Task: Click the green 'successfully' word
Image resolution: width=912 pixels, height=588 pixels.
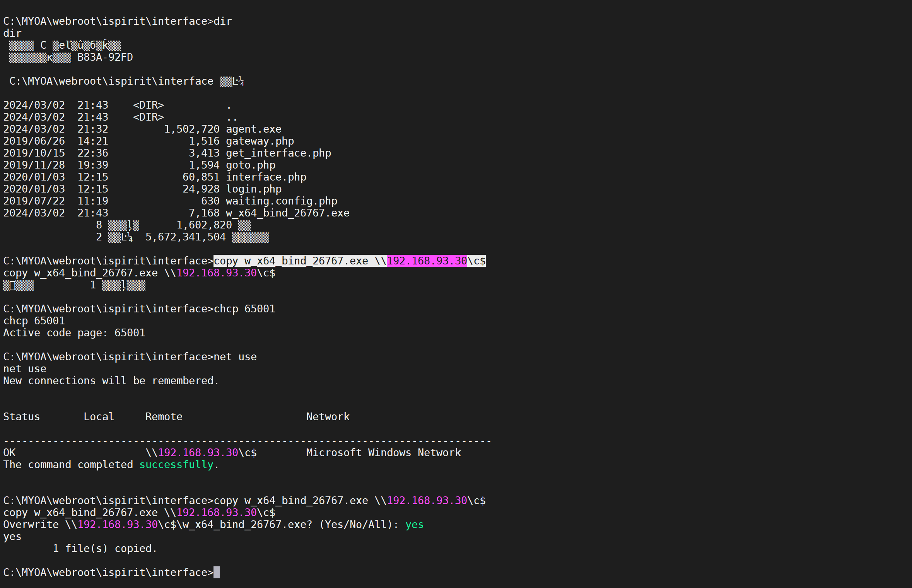Action: click(x=176, y=465)
